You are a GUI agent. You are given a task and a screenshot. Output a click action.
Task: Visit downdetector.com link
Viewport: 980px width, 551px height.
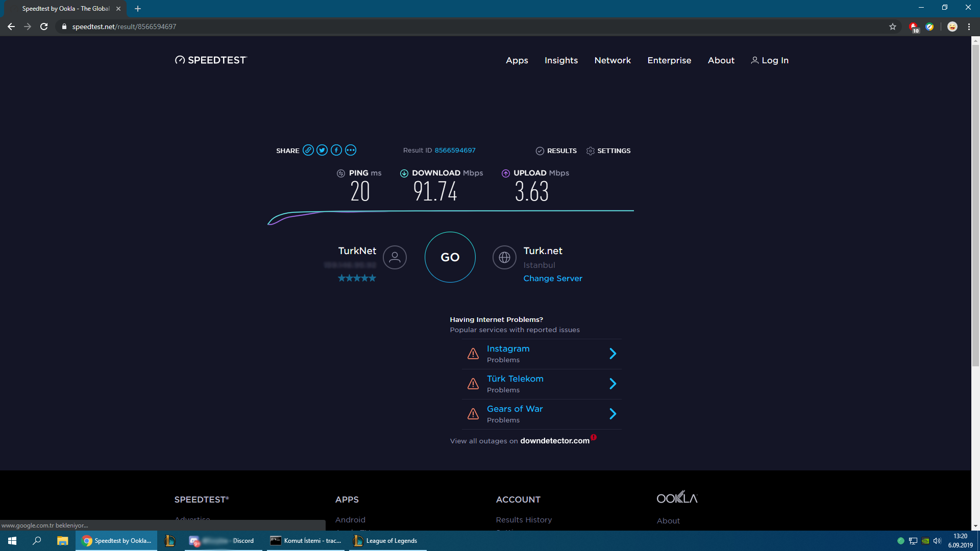point(555,441)
